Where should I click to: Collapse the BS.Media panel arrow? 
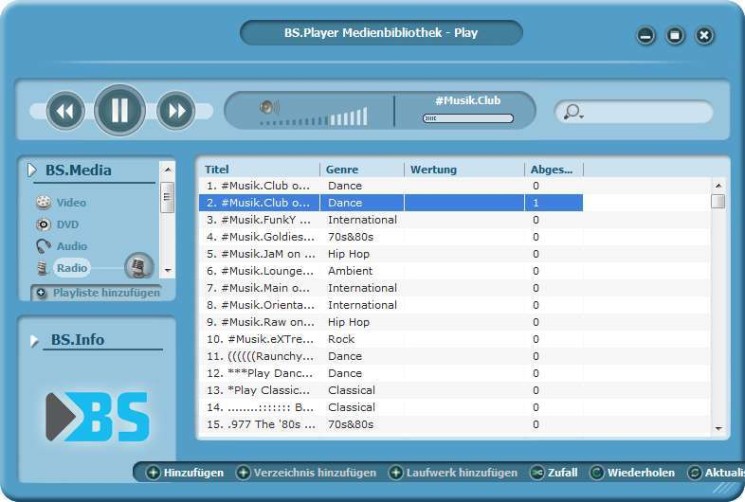[32, 170]
